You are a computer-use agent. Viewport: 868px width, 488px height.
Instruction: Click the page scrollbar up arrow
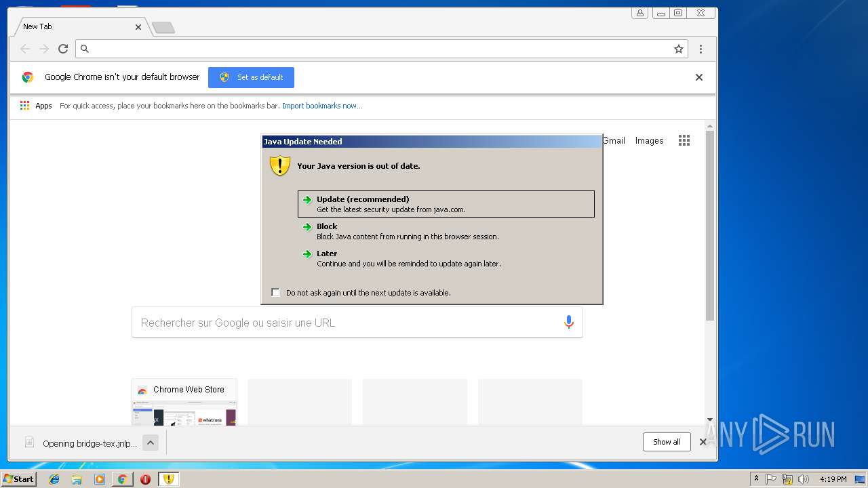click(710, 126)
